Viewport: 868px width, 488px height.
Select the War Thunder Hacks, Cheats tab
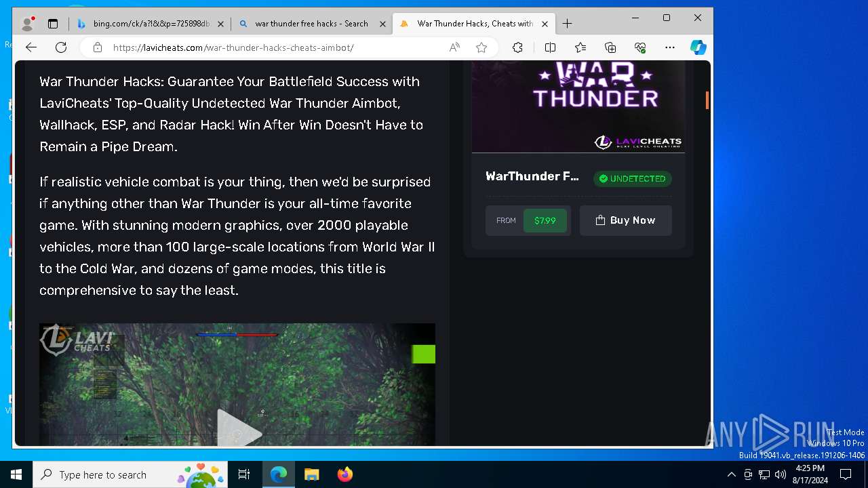pos(473,24)
